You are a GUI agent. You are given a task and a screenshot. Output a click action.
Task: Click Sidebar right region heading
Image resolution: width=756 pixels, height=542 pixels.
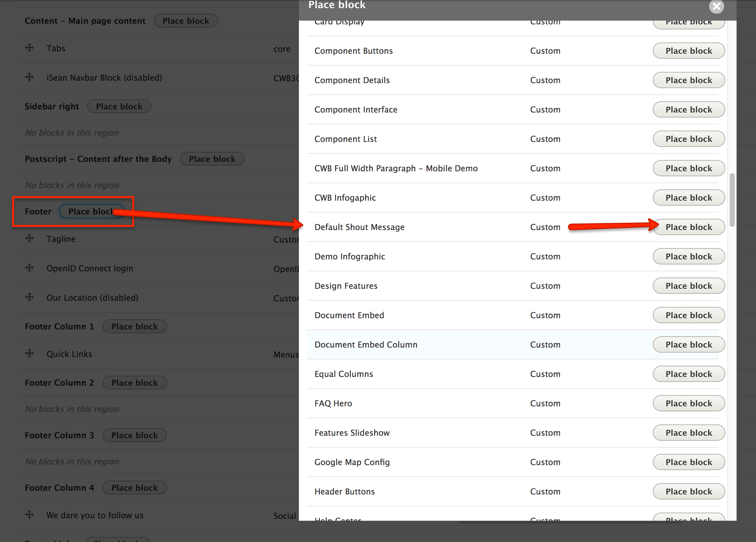click(x=52, y=106)
